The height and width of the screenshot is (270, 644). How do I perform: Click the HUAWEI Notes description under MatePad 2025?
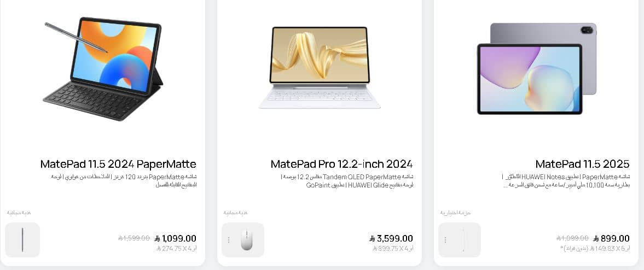click(566, 181)
